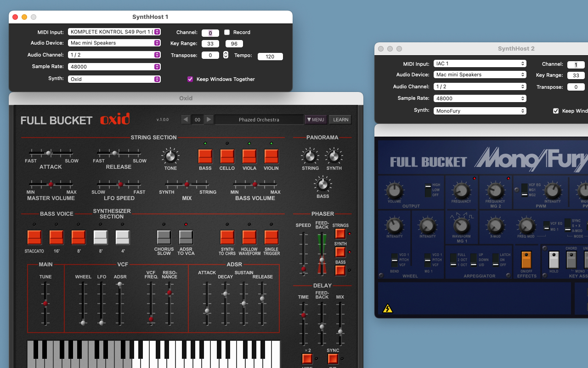588x368 pixels.
Task: Adjust the main TUNE slider
Action: pyautogui.click(x=45, y=304)
